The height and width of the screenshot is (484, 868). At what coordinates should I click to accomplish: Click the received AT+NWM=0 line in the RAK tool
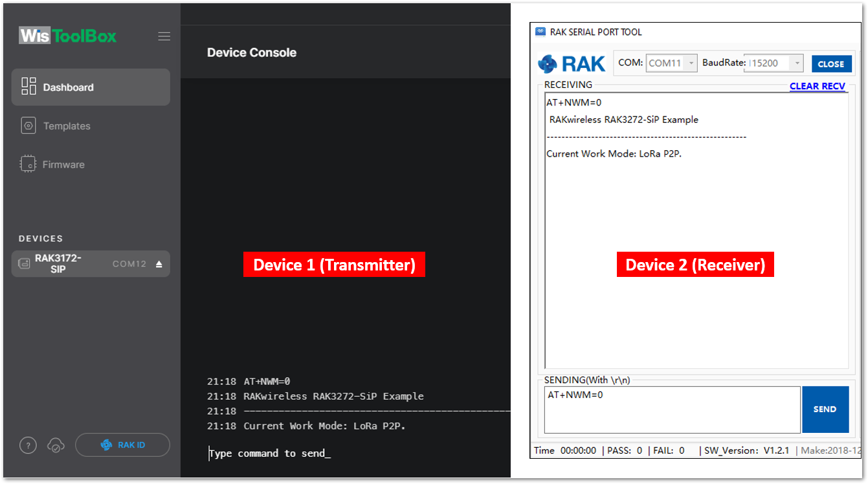pyautogui.click(x=574, y=102)
